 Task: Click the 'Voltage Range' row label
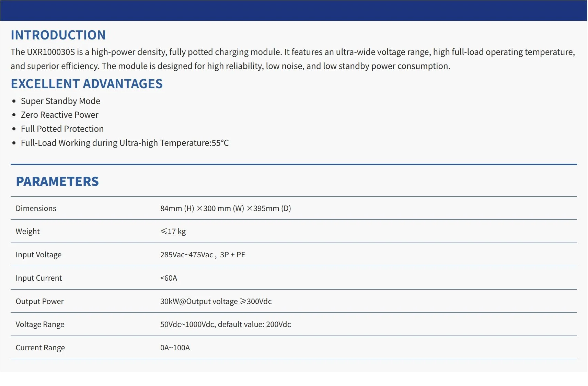tap(40, 324)
